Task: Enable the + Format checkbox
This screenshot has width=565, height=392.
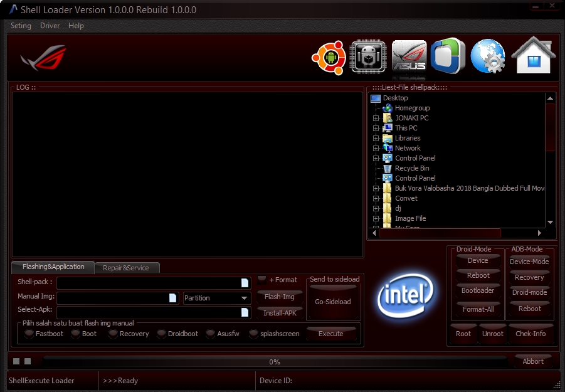Action: click(262, 280)
